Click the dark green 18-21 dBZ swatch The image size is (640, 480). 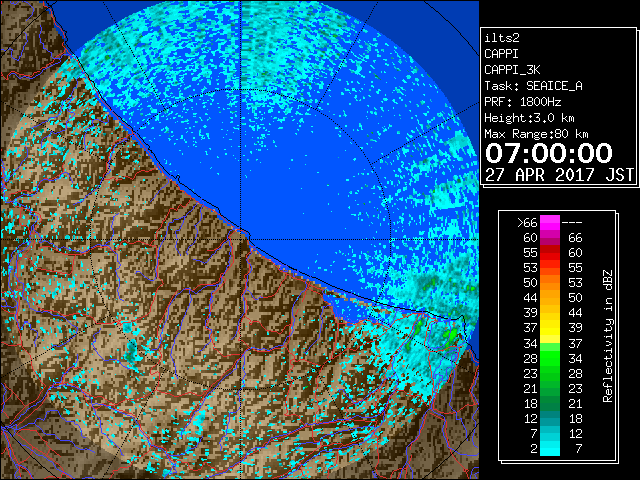click(x=550, y=403)
